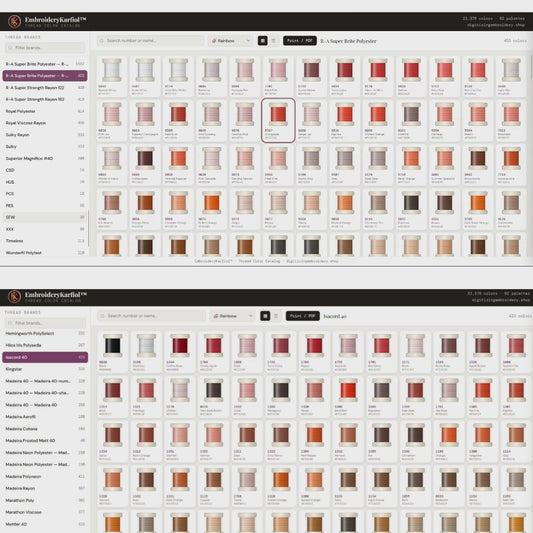
Task: Select XXX entry in sidebar
Action: click(x=45, y=229)
